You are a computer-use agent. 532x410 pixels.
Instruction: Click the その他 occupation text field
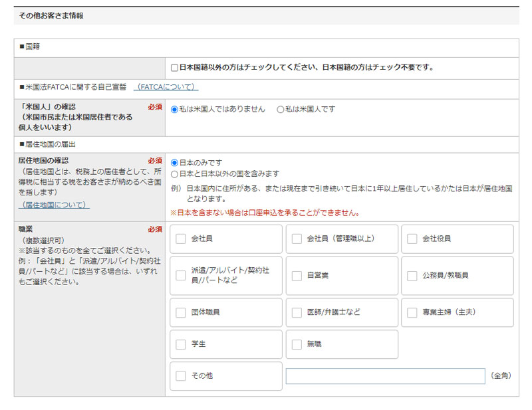point(385,376)
